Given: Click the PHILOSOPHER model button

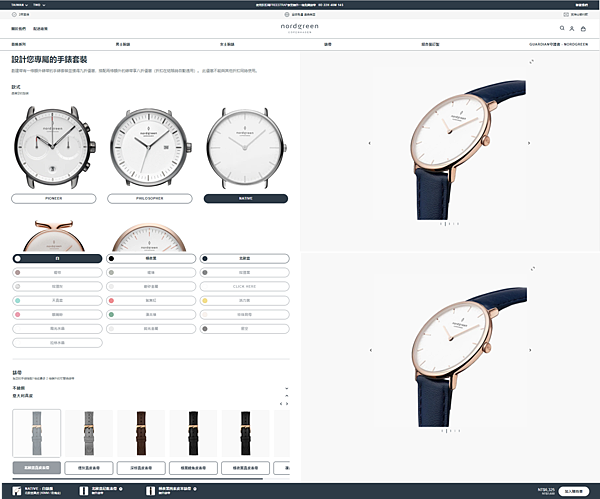Looking at the screenshot, I should 150,199.
